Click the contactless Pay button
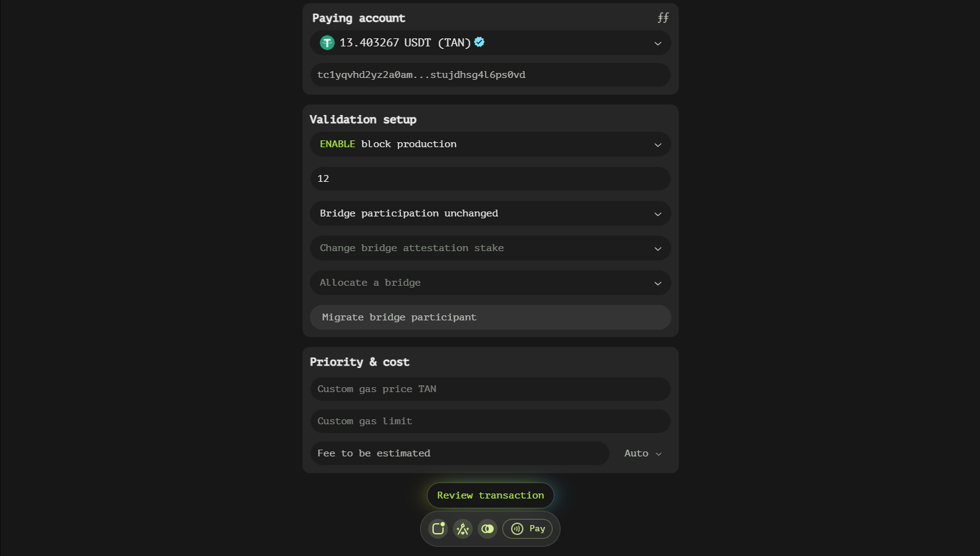Screen dimensions: 980x556 coord(528,529)
